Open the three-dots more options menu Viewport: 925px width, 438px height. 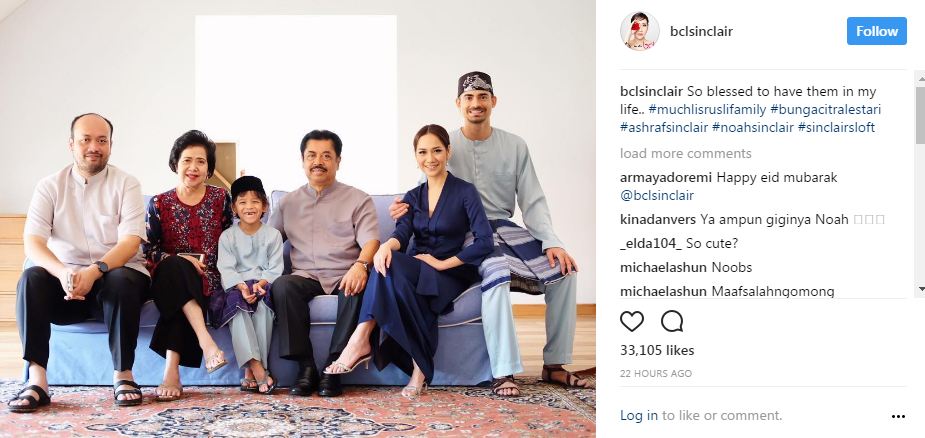coord(898,417)
